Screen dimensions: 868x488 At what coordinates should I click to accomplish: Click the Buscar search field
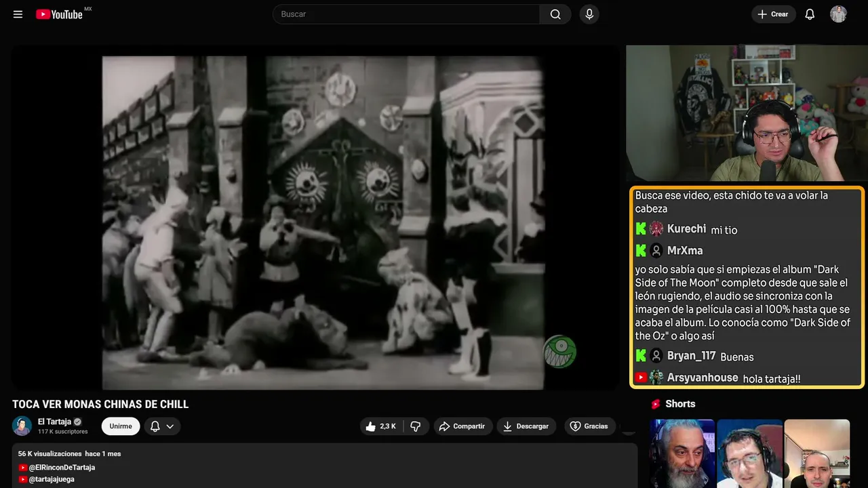coord(406,14)
